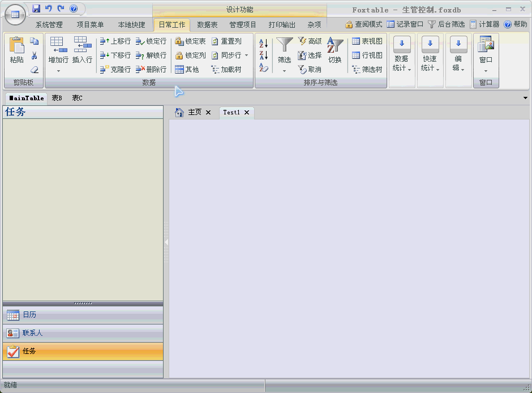Image resolution: width=532 pixels, height=393 pixels.
Task: Click the Filter (筛选) funnel icon
Action: pyautogui.click(x=284, y=45)
